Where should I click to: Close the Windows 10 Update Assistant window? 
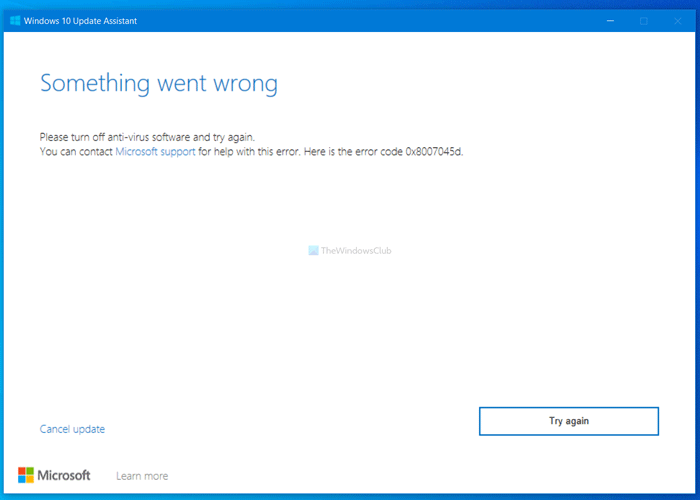coord(678,21)
